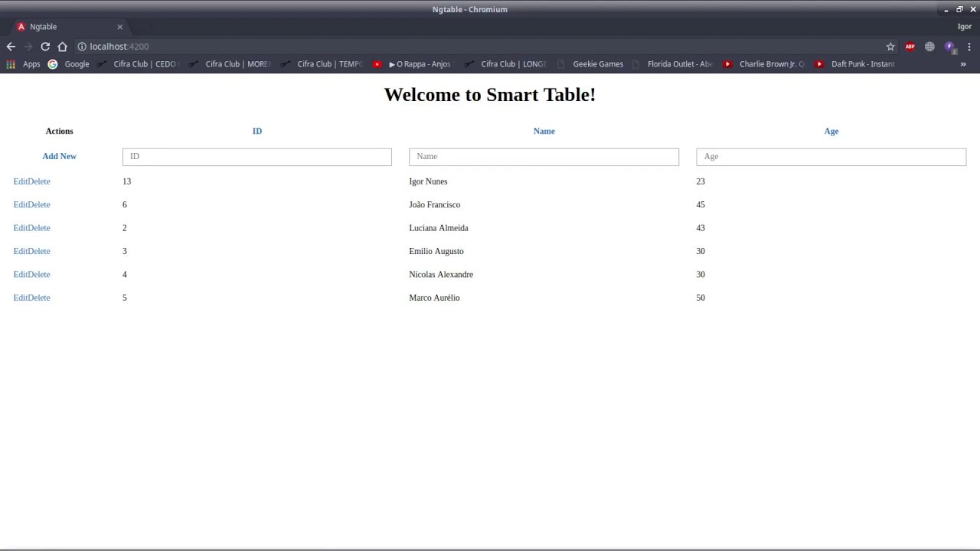
Task: Show more bookmarks with chevron
Action: point(963,64)
